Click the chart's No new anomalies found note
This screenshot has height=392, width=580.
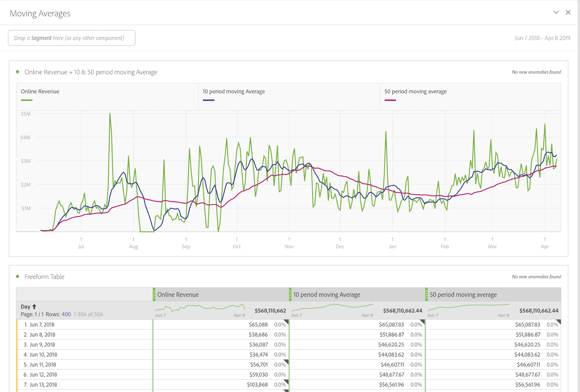(536, 72)
